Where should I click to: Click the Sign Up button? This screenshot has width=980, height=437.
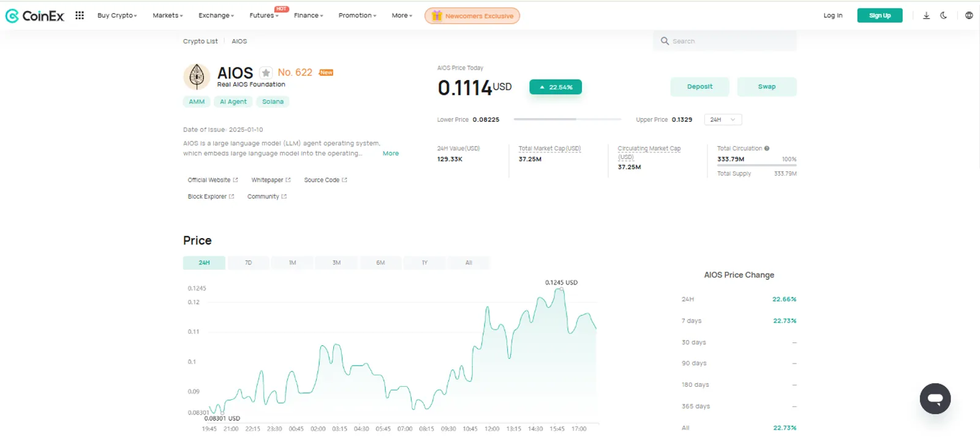click(x=880, y=15)
